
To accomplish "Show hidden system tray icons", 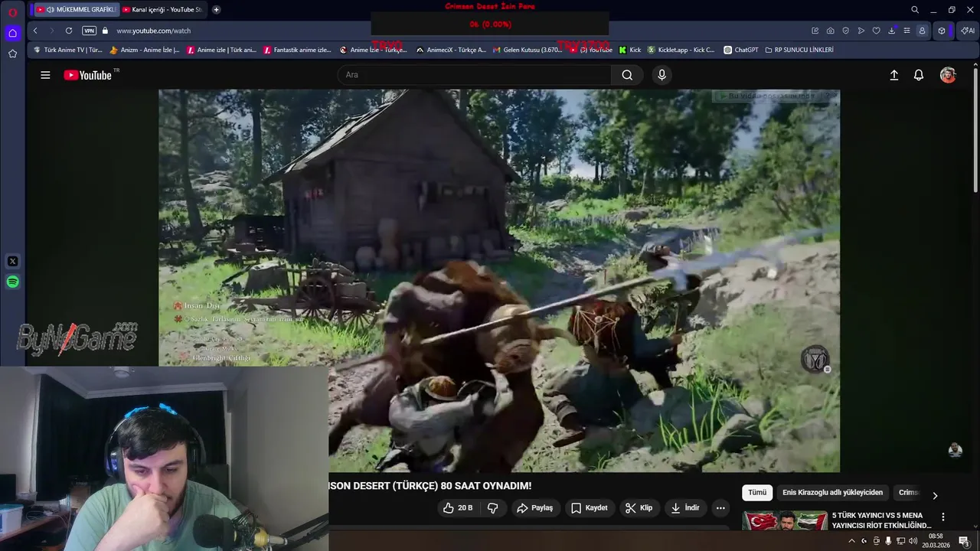I will click(851, 541).
